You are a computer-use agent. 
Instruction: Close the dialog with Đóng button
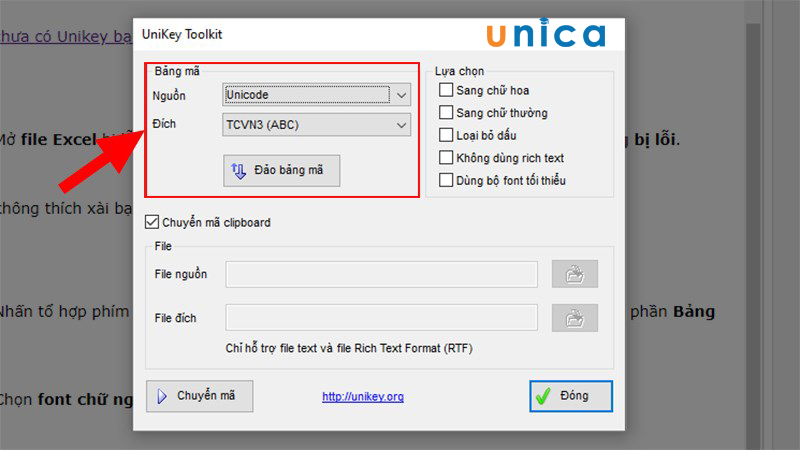(570, 396)
